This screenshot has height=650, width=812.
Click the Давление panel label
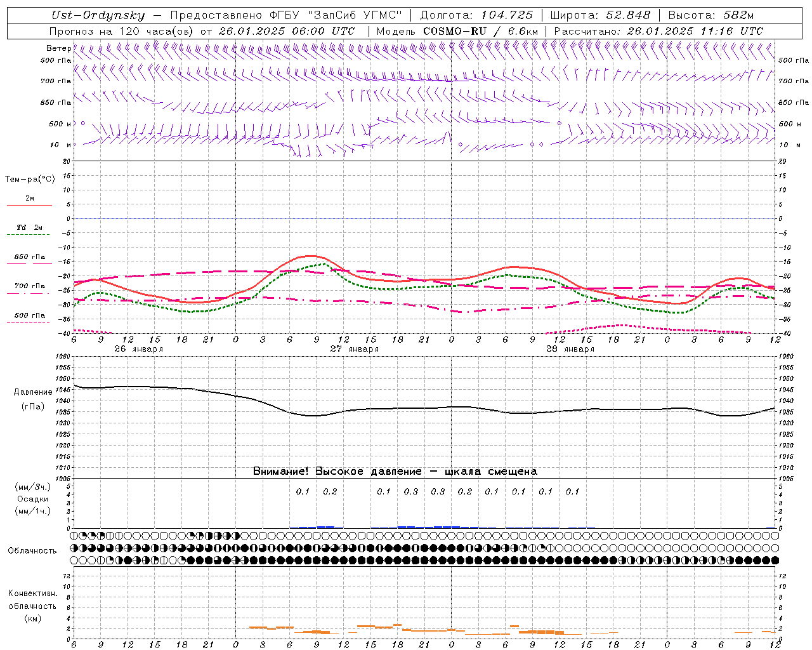click(34, 392)
